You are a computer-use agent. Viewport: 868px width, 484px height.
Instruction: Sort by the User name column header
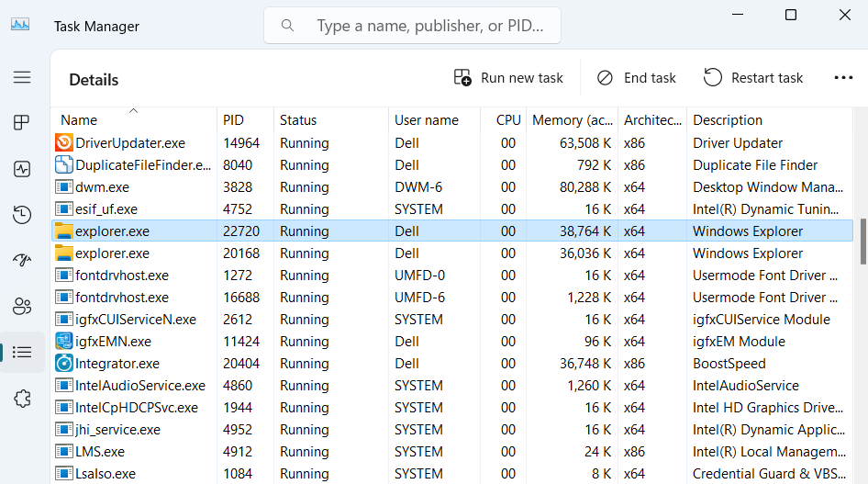(x=434, y=120)
